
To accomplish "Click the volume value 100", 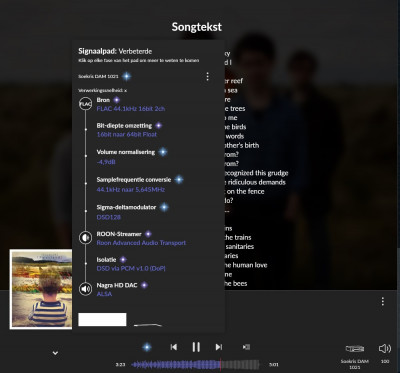I will [x=385, y=361].
